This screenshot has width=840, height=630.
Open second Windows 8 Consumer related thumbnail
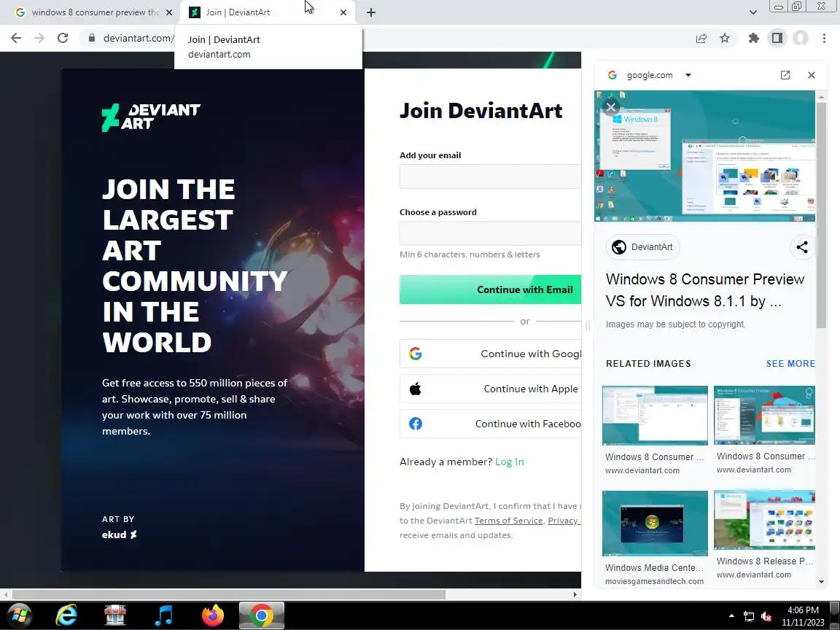[x=764, y=415]
